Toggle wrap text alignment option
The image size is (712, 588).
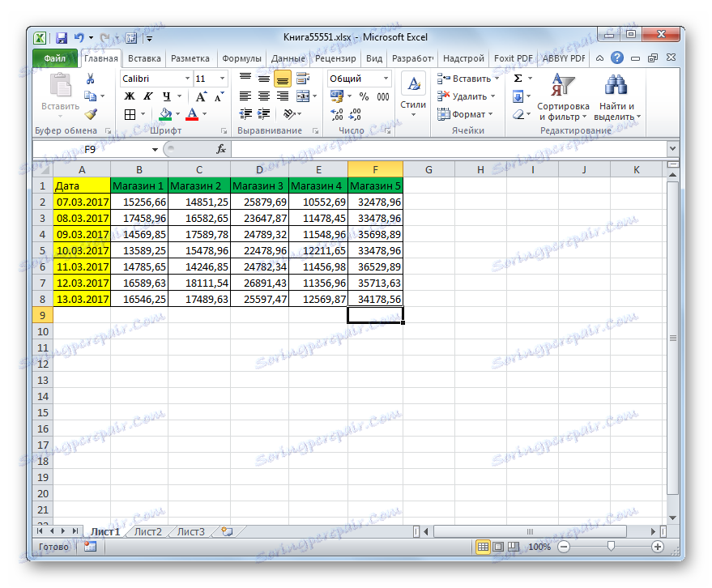click(x=301, y=78)
